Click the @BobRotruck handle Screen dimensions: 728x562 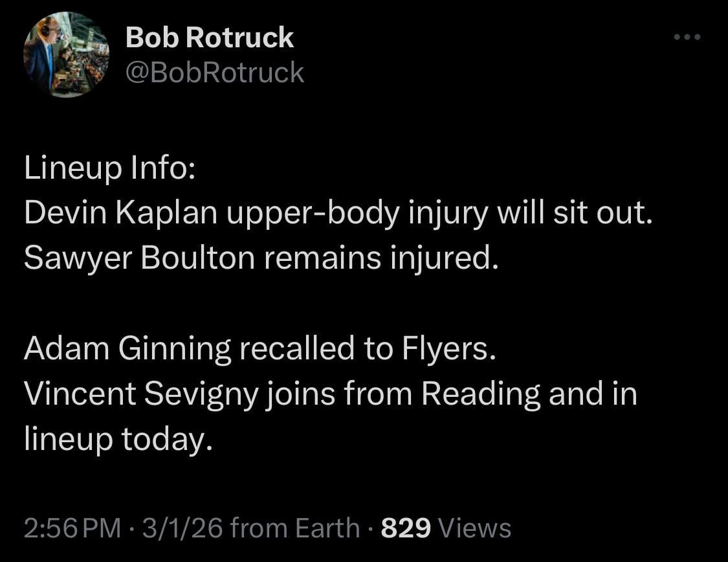click(214, 73)
